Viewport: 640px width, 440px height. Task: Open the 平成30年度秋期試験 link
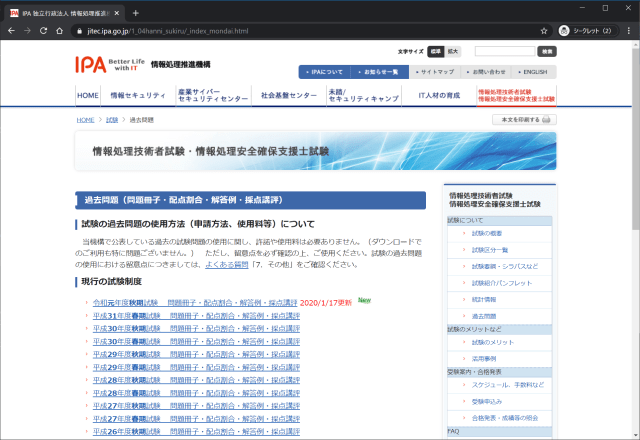tap(196, 329)
